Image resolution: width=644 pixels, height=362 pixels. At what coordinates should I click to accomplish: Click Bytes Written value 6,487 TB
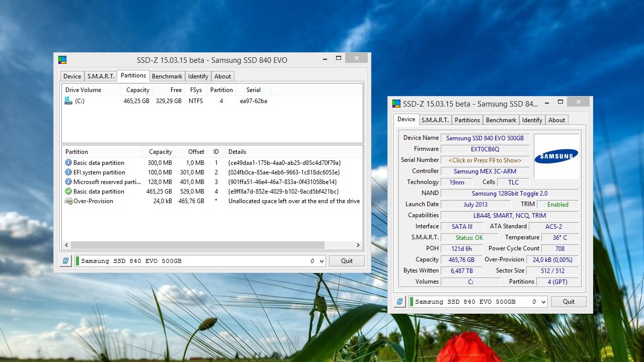click(462, 271)
